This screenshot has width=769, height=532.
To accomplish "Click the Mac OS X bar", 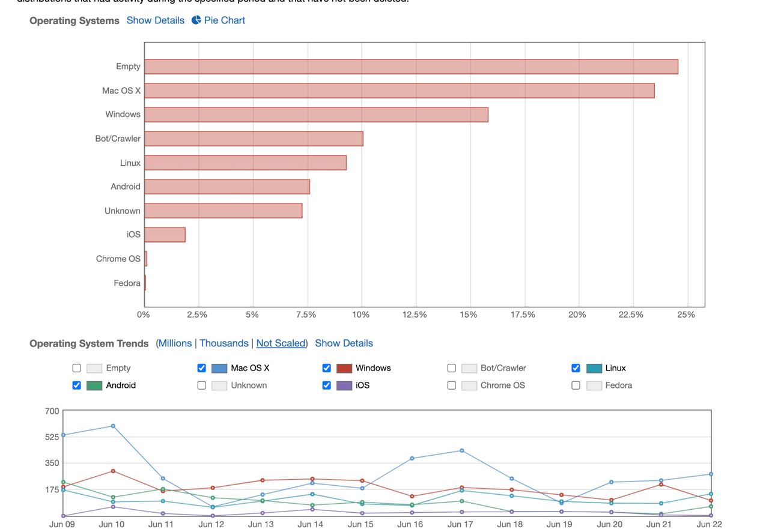I will coord(399,91).
